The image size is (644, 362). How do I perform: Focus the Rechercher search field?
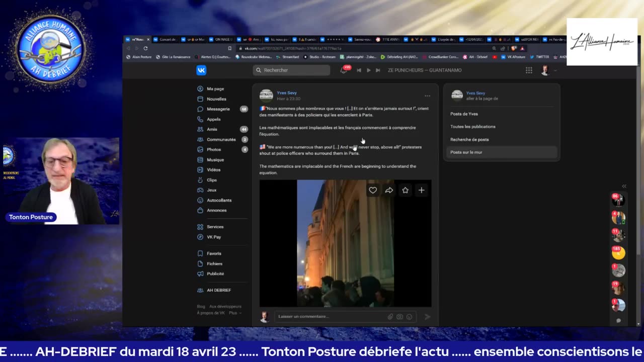pos(291,70)
